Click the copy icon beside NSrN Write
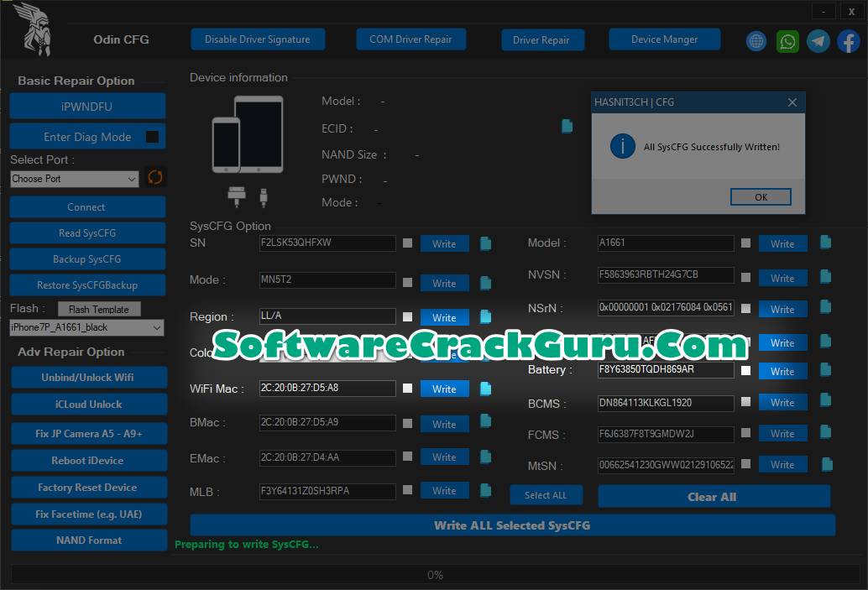This screenshot has width=868, height=590. (x=825, y=306)
